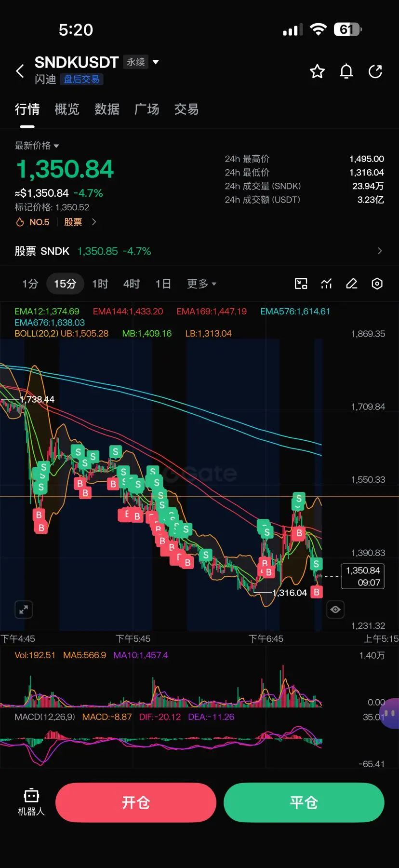The height and width of the screenshot is (868, 399).
Task: Tap the DEA:-11.26 value
Action: coord(211,717)
